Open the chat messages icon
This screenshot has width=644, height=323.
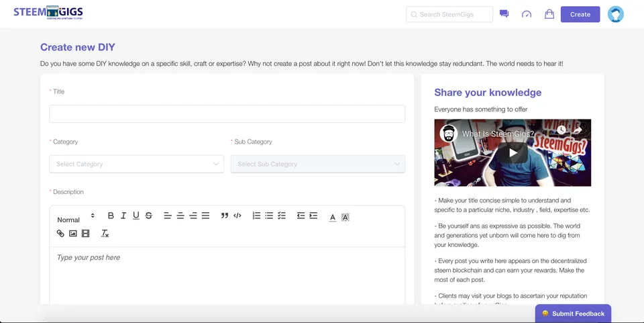[x=504, y=14]
